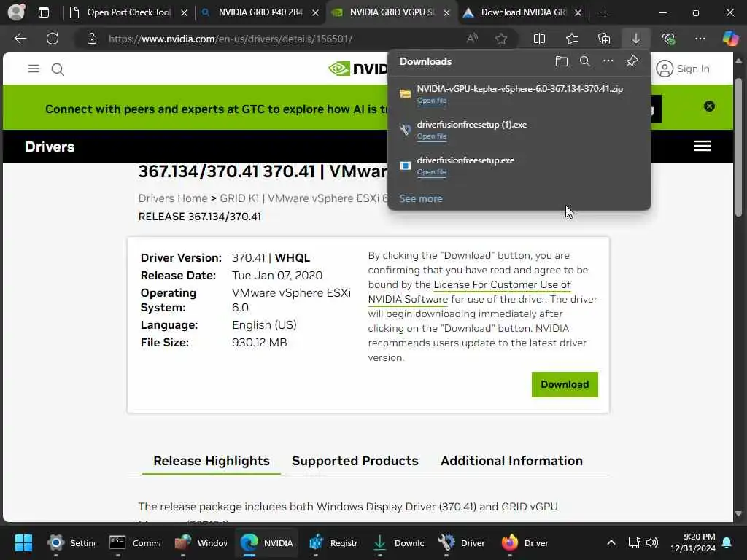Image resolution: width=747 pixels, height=560 pixels.
Task: Open Collections icon in toolbar
Action: (x=604, y=39)
